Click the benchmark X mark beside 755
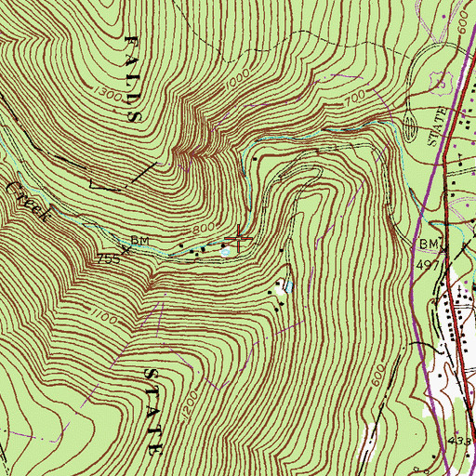 [x=126, y=250]
